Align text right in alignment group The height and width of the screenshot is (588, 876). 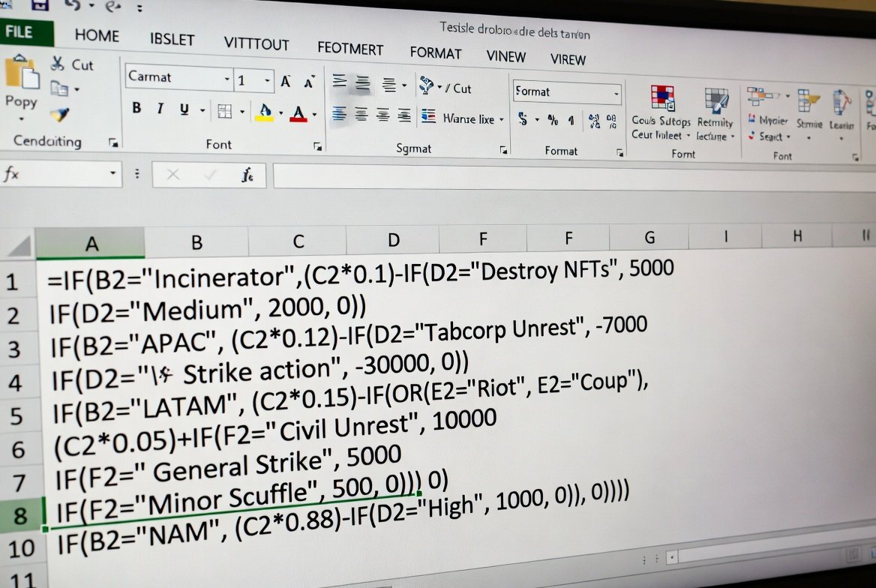click(x=382, y=115)
